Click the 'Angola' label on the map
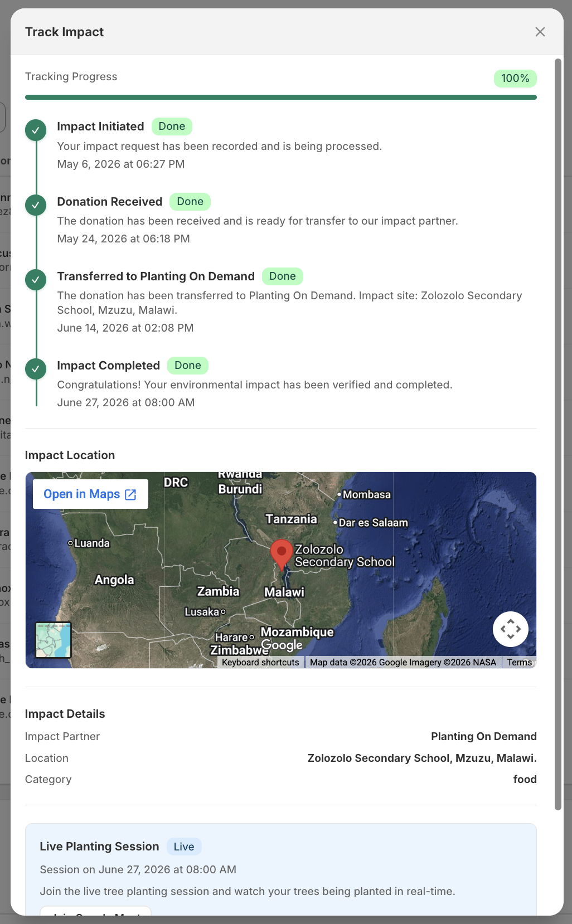572x924 pixels. [x=114, y=580]
